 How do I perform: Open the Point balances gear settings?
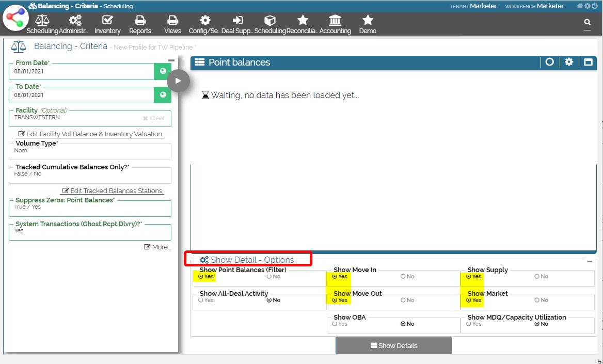(569, 62)
